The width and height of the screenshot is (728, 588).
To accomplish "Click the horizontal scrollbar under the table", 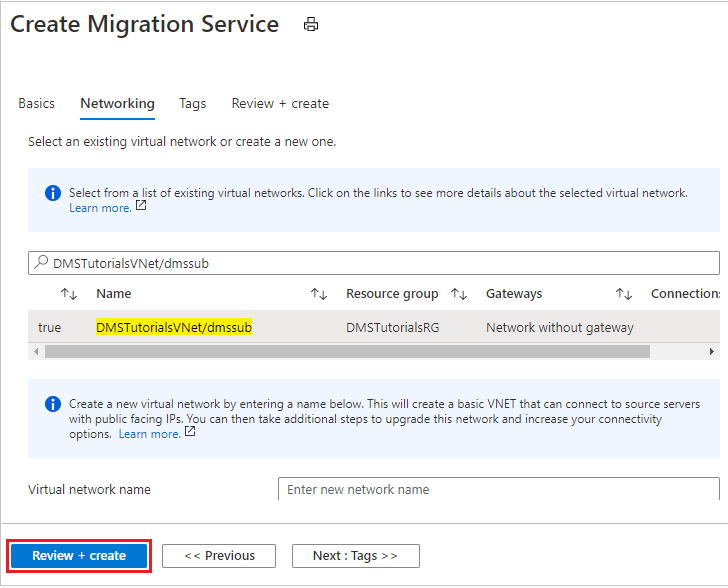I will click(346, 351).
